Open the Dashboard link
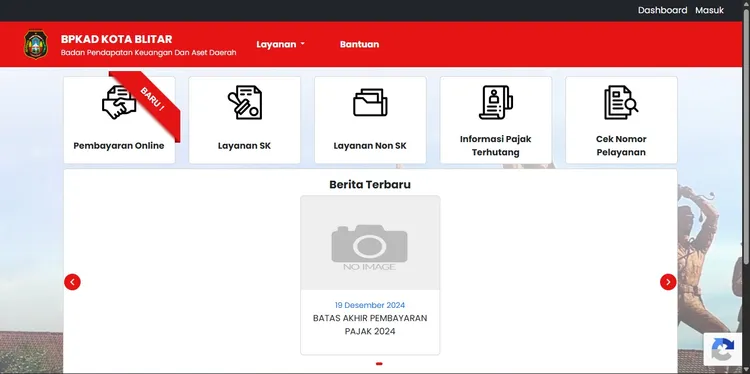Screen dimensions: 750x374 [662, 10]
